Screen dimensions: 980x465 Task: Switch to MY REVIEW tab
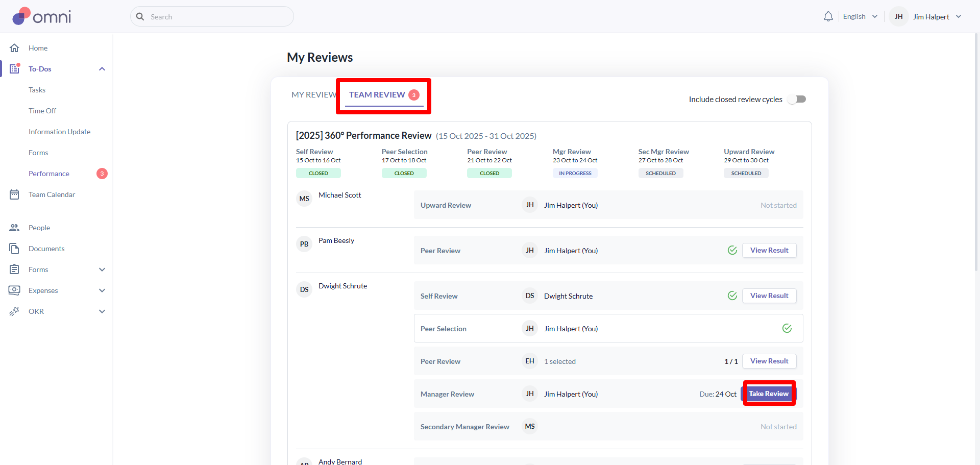314,95
